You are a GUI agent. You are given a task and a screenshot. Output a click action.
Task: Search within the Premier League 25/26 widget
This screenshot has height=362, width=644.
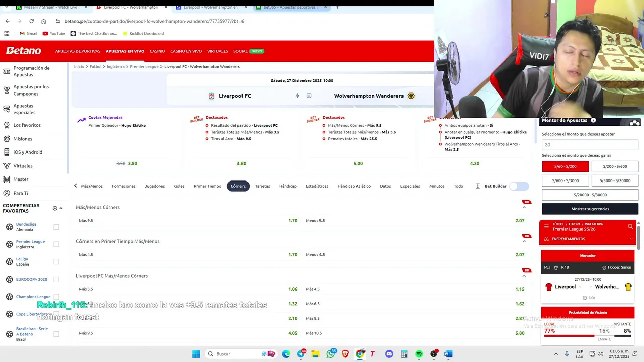pos(630,226)
